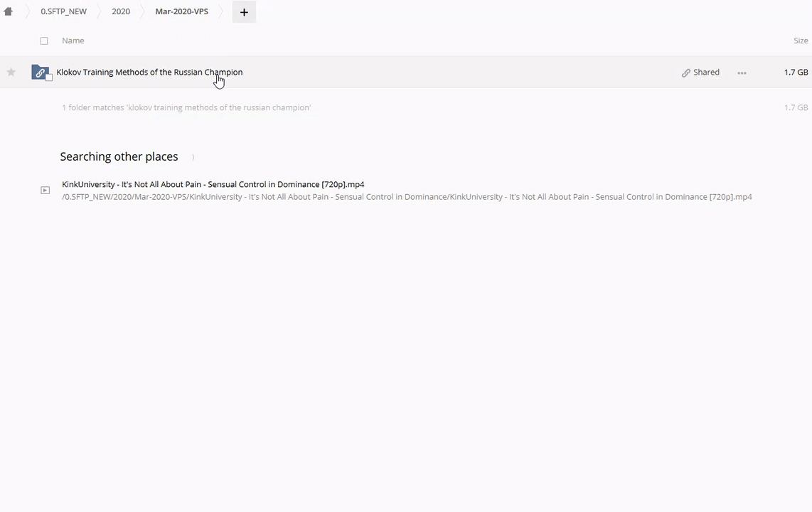Click the Mar-2020-VPS breadcrumb
The height and width of the screenshot is (512, 812).
click(181, 11)
